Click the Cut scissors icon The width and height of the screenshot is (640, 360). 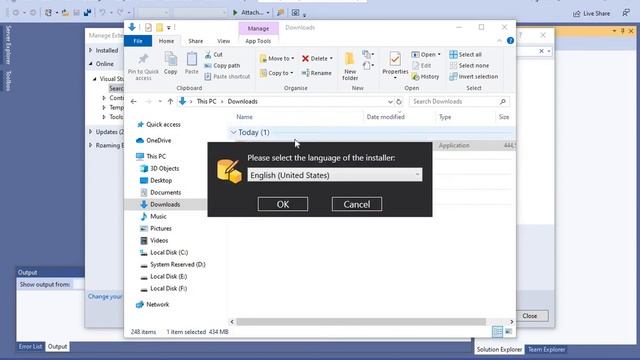pos(208,54)
